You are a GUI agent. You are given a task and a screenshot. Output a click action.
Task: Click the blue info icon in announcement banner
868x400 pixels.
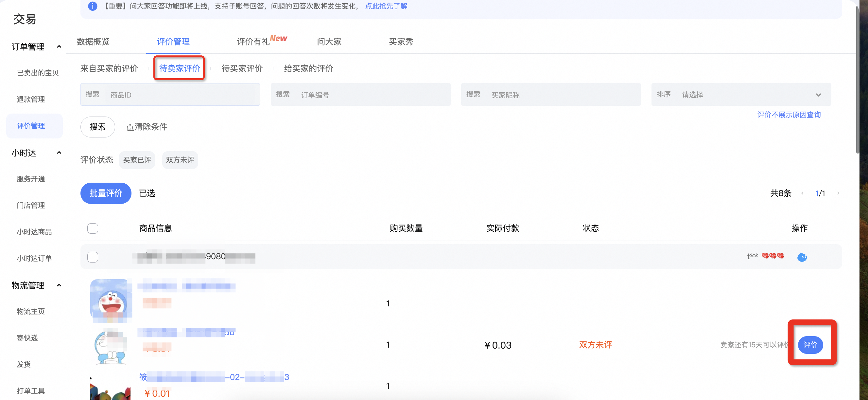92,6
